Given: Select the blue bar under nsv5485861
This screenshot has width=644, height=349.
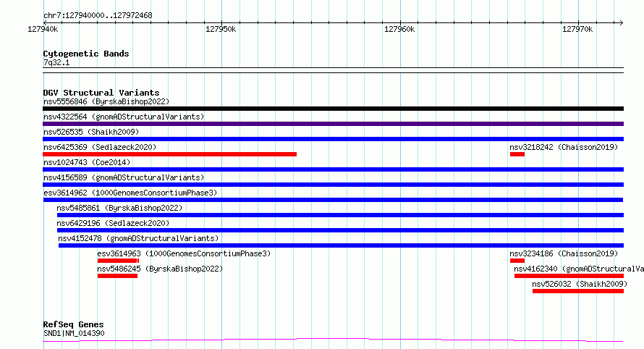Looking at the screenshot, I should (340, 215).
